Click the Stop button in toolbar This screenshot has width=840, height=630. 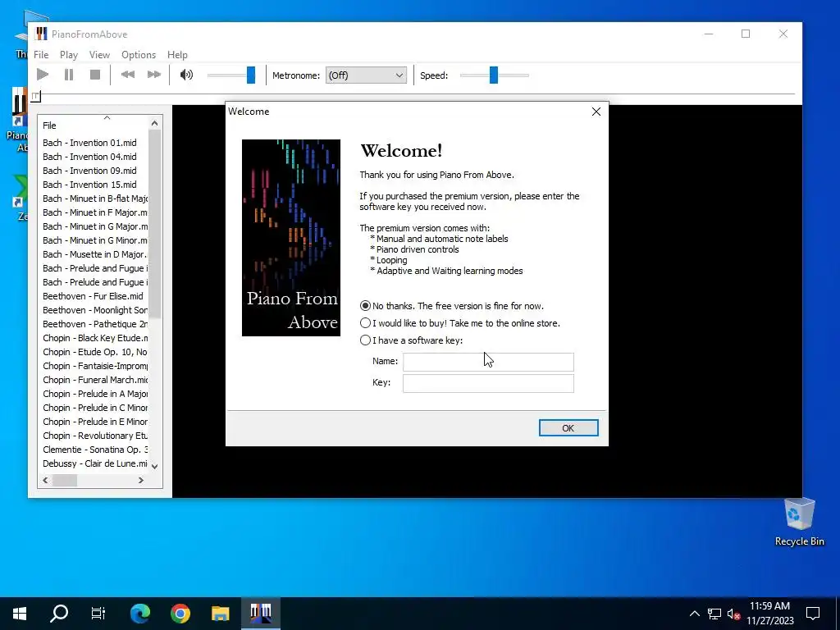[x=95, y=75]
